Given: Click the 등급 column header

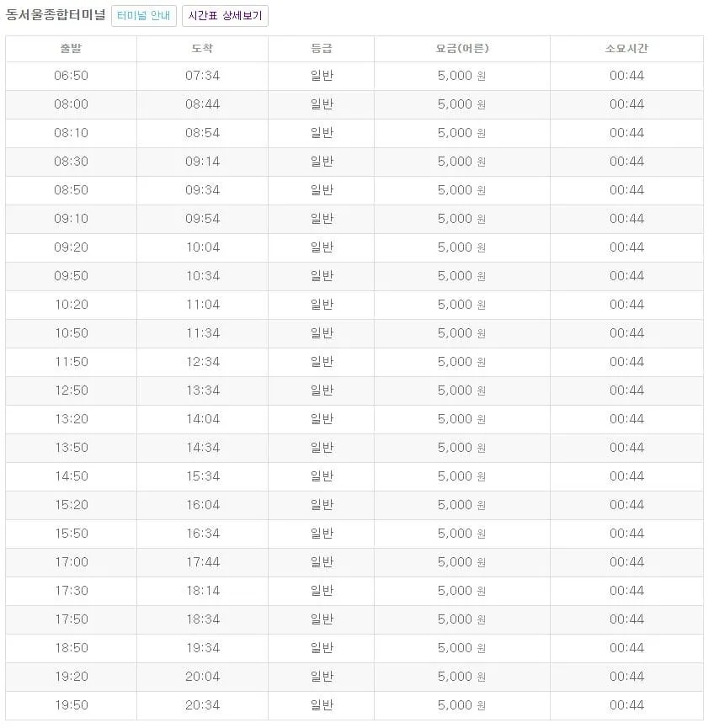Looking at the screenshot, I should [x=321, y=48].
